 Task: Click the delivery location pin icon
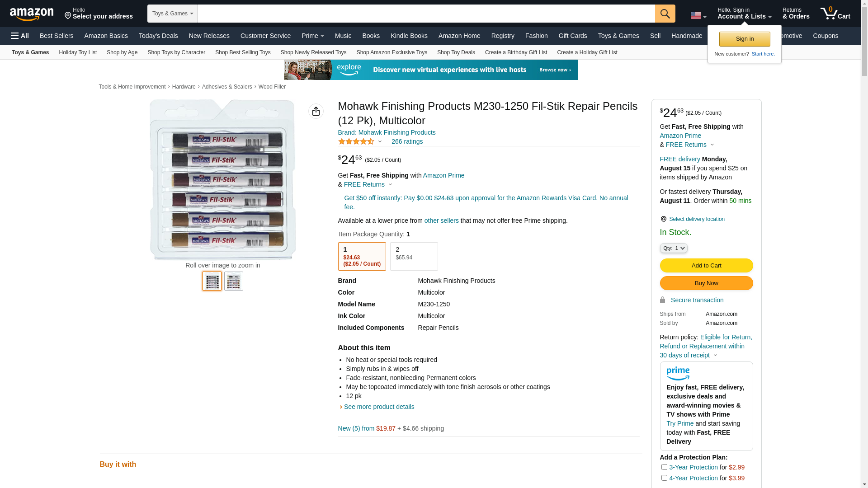coord(663,219)
